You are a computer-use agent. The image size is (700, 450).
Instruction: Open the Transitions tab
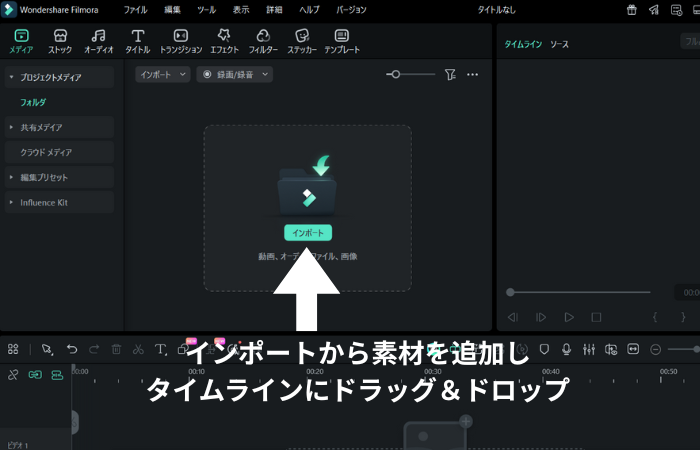181,41
